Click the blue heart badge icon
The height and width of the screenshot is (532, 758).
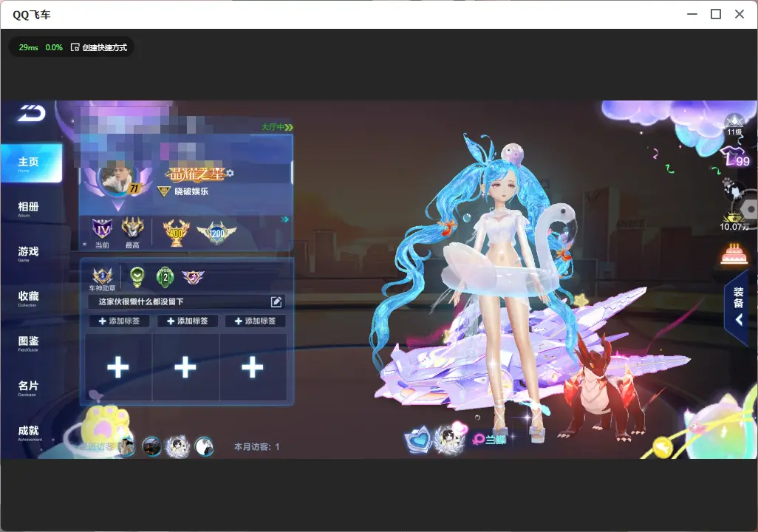417,439
